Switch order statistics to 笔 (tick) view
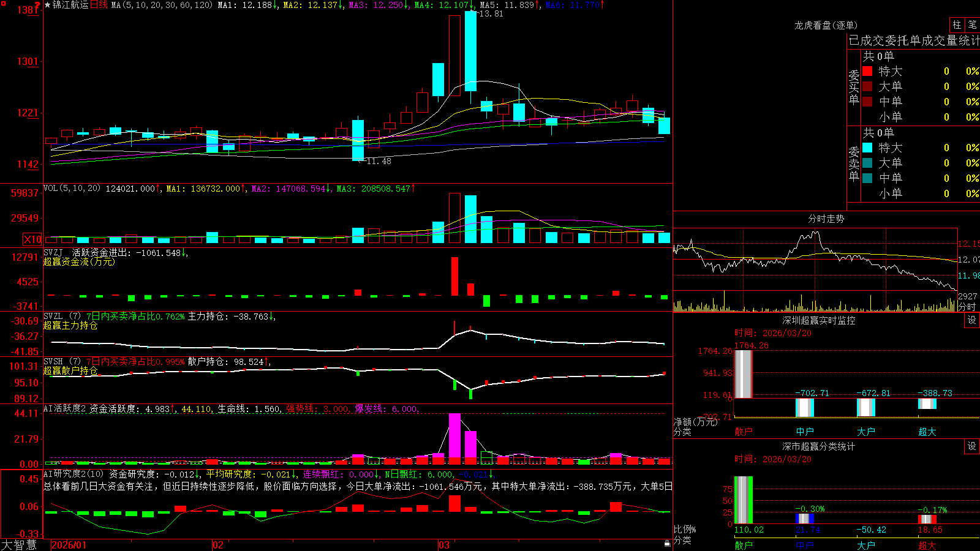Image resolution: width=980 pixels, height=551 pixels. pos(972,25)
